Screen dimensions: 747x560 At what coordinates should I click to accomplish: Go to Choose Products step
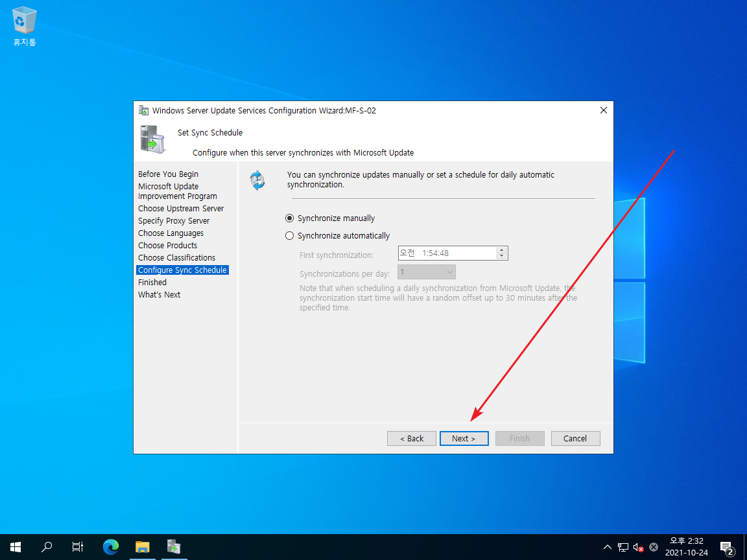click(x=168, y=245)
